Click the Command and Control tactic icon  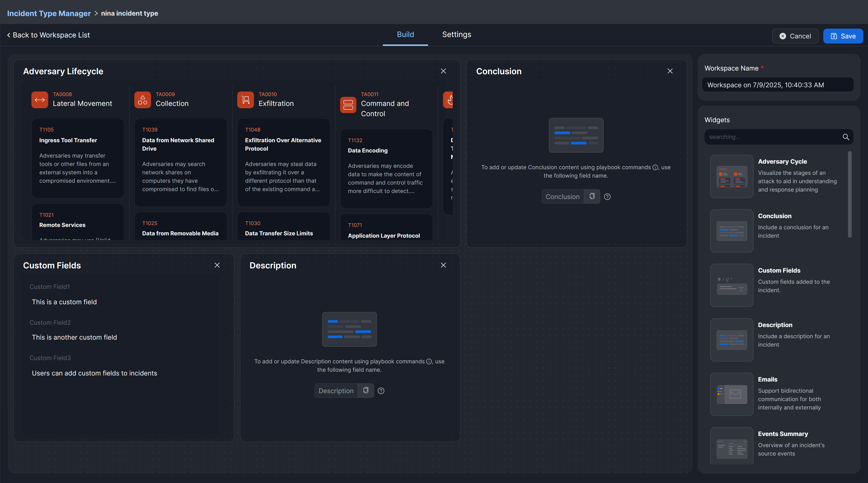(x=348, y=105)
